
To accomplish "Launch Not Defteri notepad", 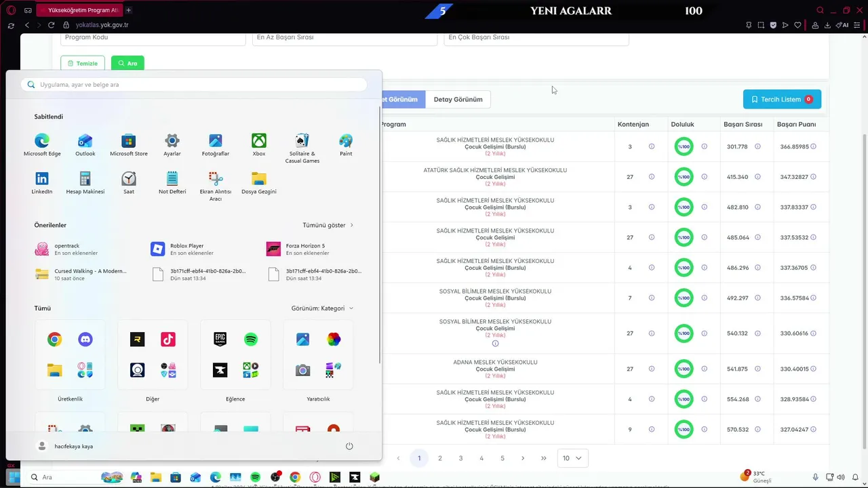I will [172, 183].
